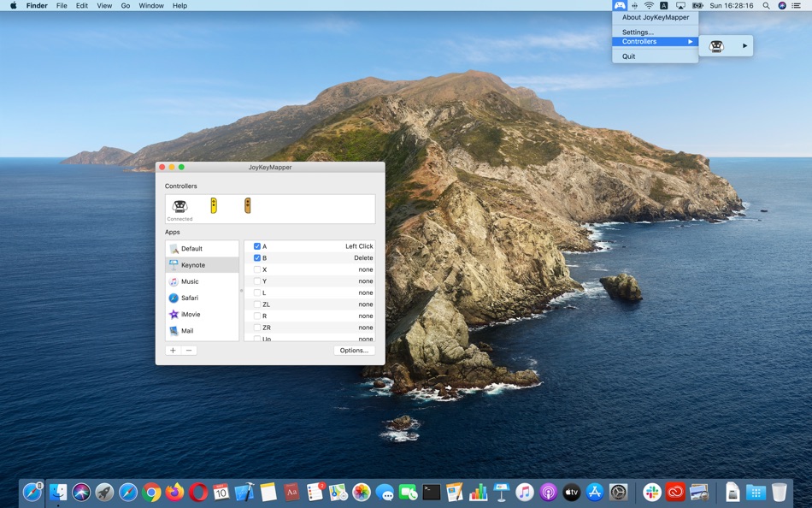Select iMovie in the Apps list
The image size is (812, 508).
pyautogui.click(x=190, y=314)
